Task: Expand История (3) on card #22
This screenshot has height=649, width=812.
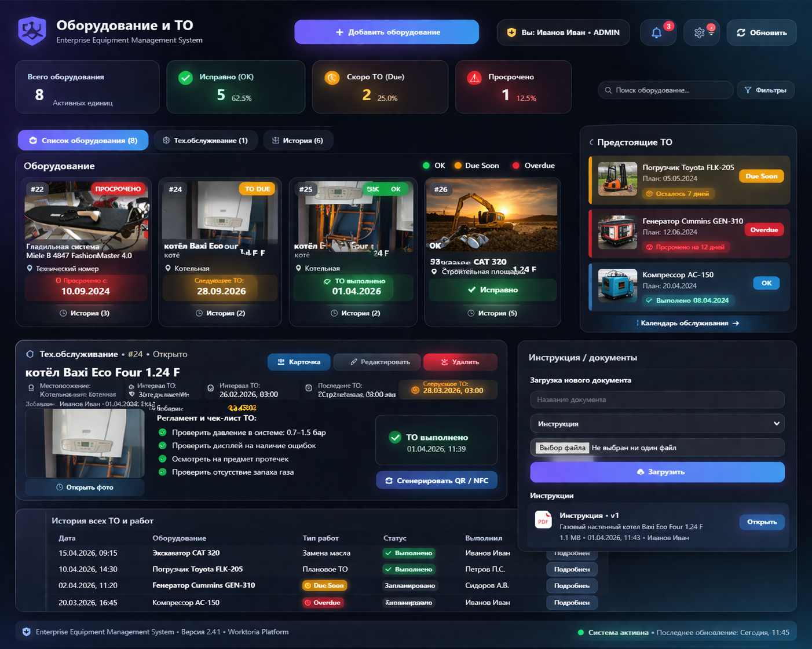Action: pyautogui.click(x=85, y=313)
